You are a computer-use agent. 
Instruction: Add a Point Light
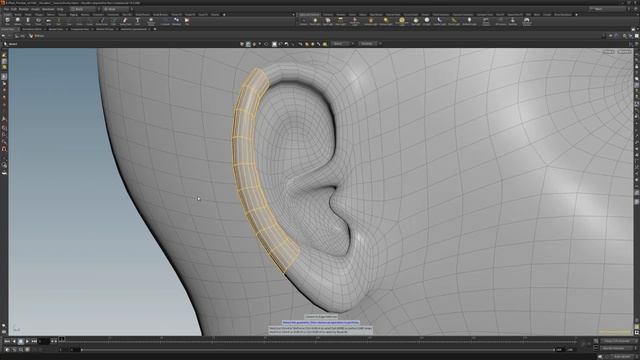pos(315,21)
